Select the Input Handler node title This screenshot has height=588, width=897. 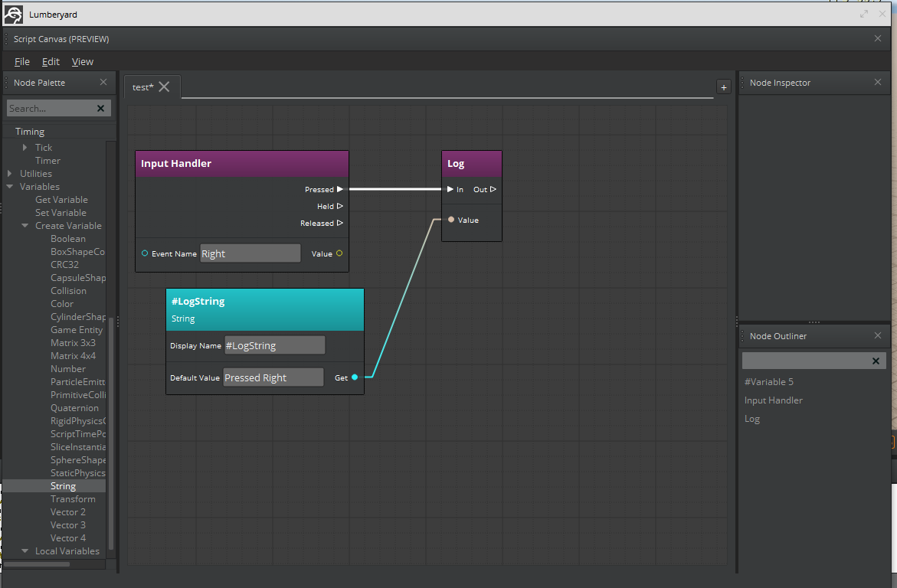(x=176, y=164)
